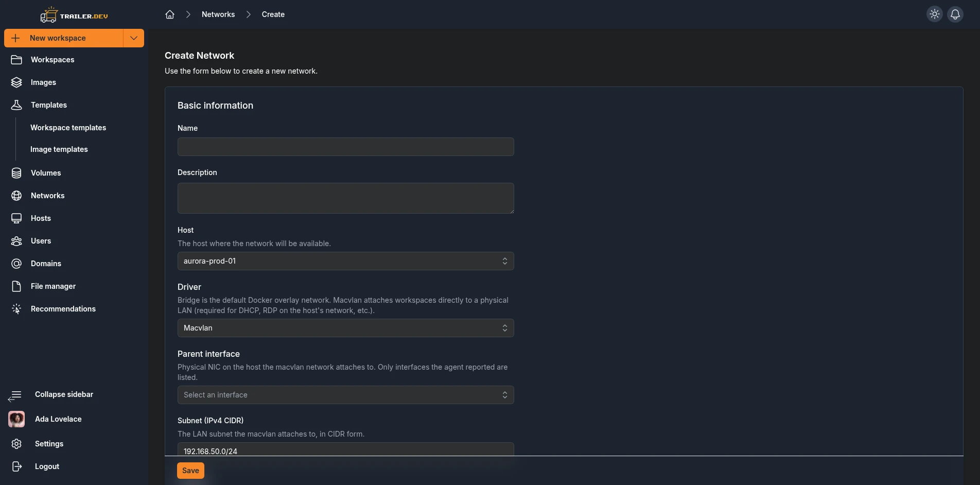The image size is (980, 485).
Task: Click the Subnet field with 192.168.50.0/24
Action: (346, 449)
